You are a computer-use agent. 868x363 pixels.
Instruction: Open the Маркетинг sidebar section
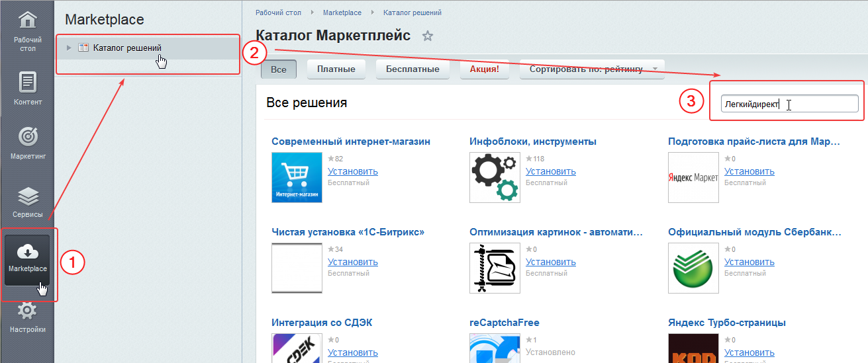click(x=28, y=143)
